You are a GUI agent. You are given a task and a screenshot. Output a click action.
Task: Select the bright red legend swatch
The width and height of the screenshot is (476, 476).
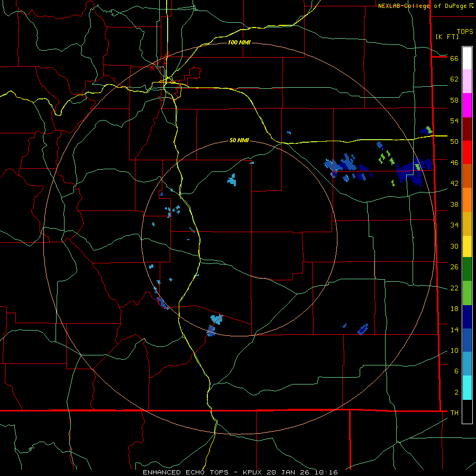pos(467,152)
